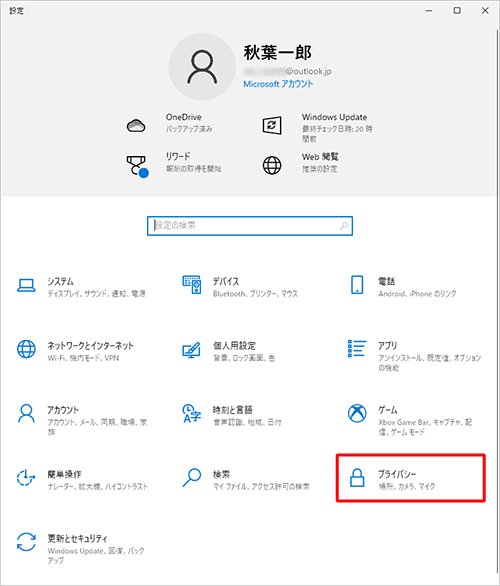Screen dimensions: 500x586
Task: Open the 更新とセキュリティ refresh arrows icon
Action: pos(26,542)
